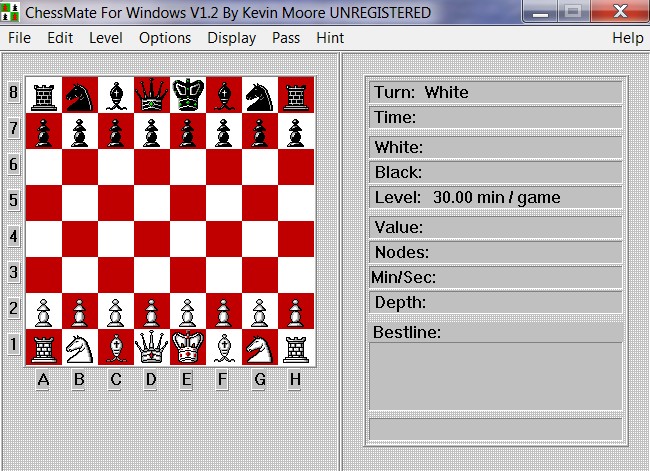650x471 pixels.
Task: Select the white pawn on C2
Action: click(x=116, y=311)
